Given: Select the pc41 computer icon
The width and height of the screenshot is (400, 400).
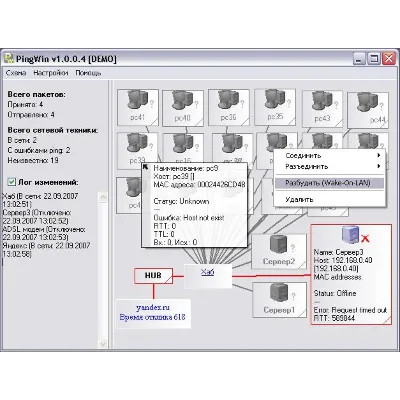Looking at the screenshot, I should tap(138, 99).
